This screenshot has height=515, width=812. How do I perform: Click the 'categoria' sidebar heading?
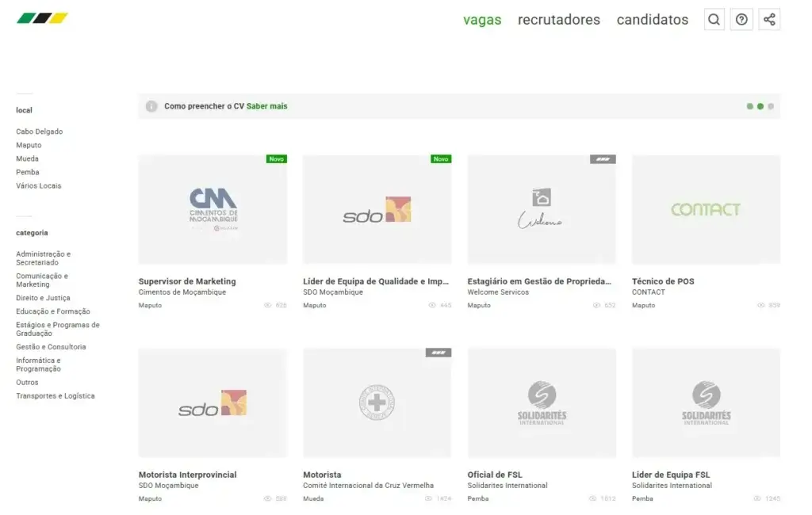(32, 233)
